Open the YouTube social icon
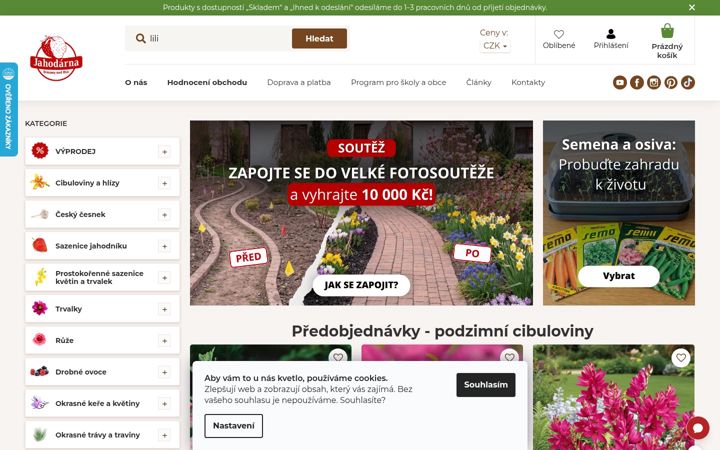 tap(619, 83)
